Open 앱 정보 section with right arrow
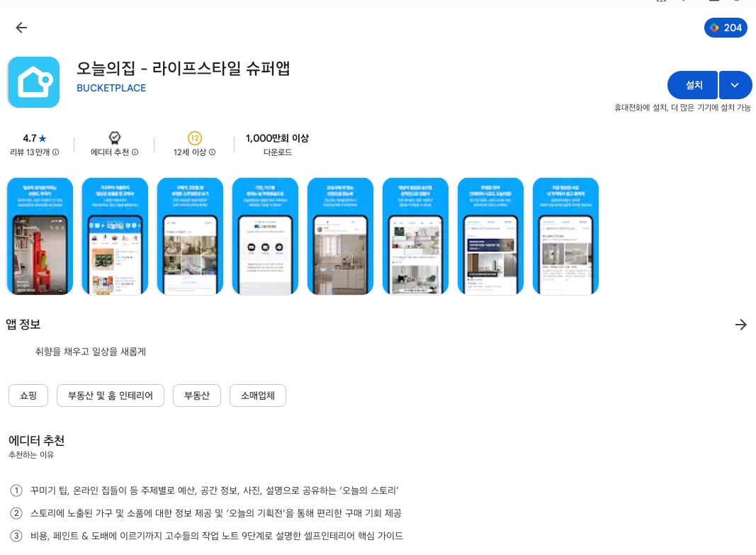This screenshot has height=555, width=756. pos(741,325)
